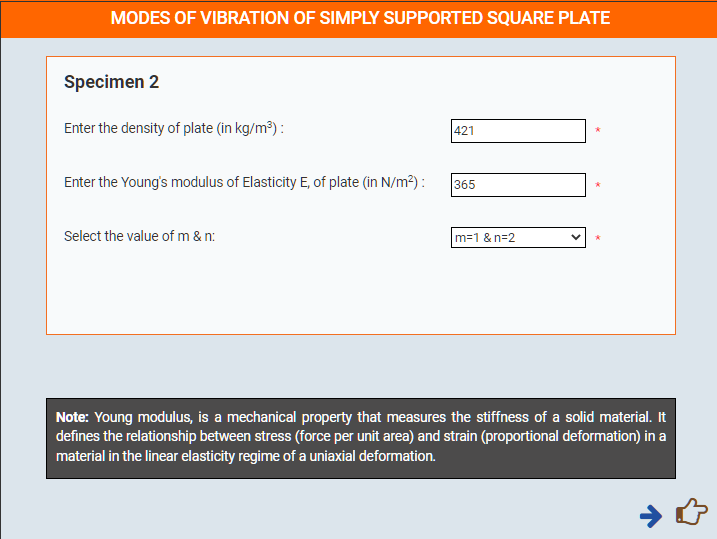Viewport: 717px width, 539px height.
Task: Focus the Young's modulus input field
Action: click(x=518, y=185)
